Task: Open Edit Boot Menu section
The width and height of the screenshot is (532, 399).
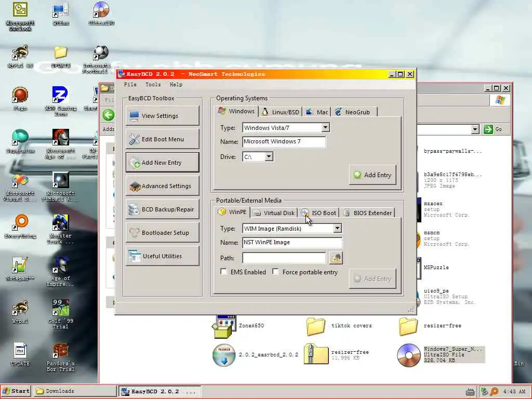Action: click(x=162, y=139)
